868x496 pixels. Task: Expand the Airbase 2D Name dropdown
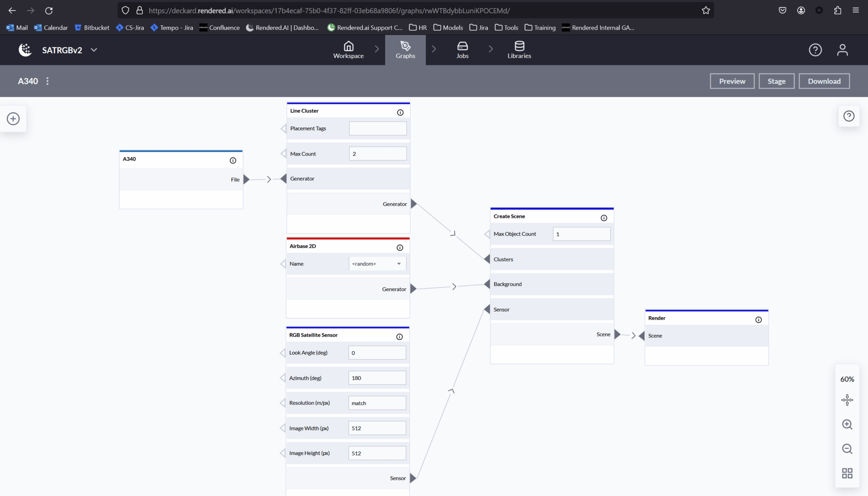coord(377,264)
